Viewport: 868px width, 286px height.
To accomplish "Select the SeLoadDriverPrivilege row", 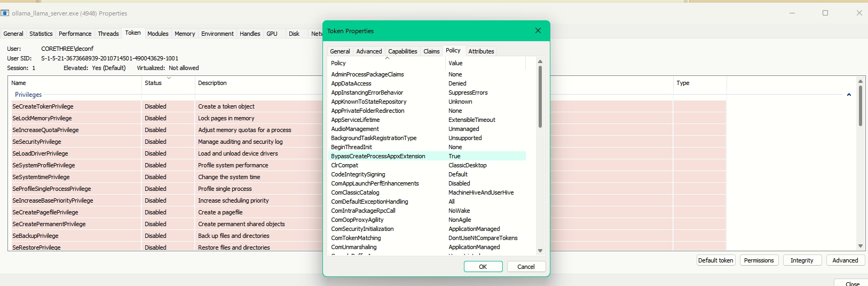I will point(41,153).
